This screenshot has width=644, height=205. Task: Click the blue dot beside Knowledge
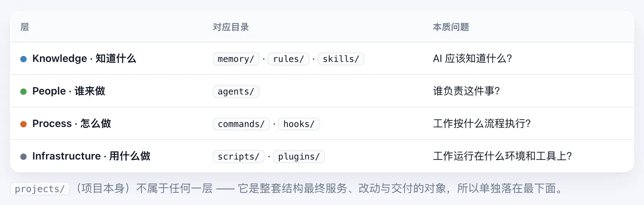pos(23,59)
